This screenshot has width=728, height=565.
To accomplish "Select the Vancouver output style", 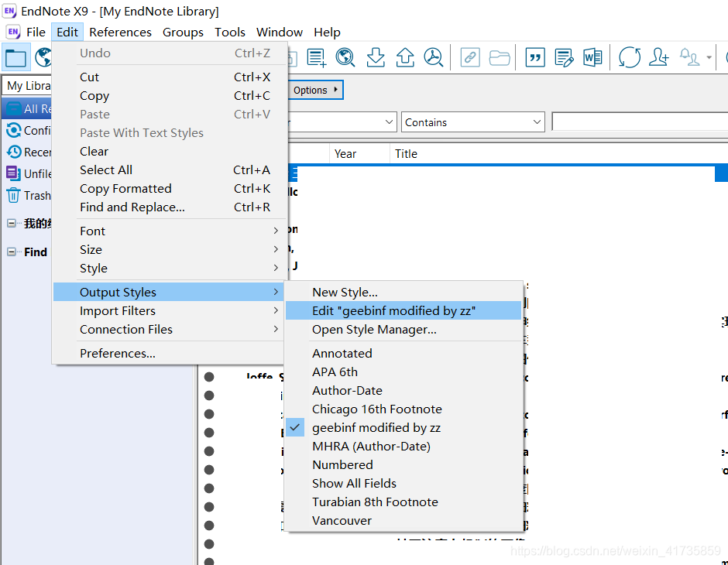I will [x=404, y=520].
